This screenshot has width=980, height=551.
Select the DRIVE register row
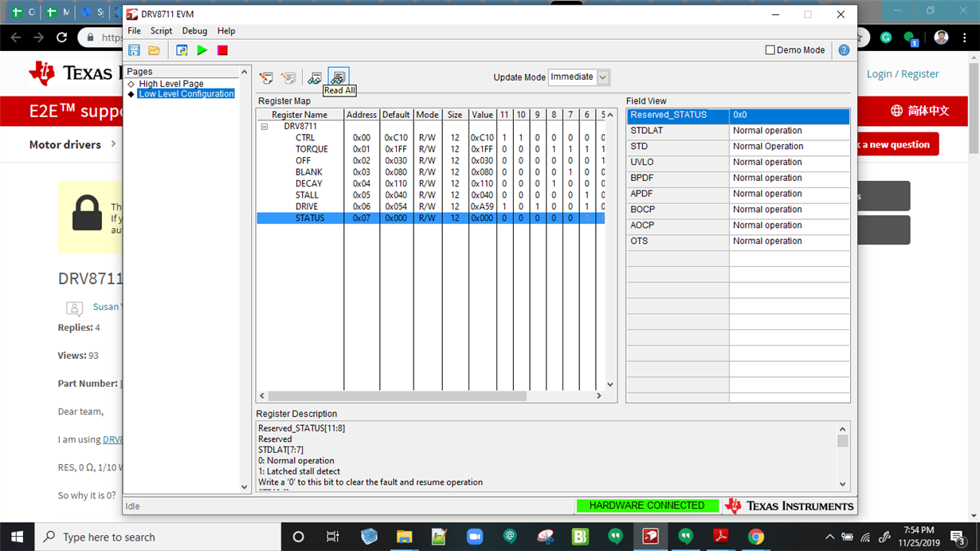click(431, 207)
